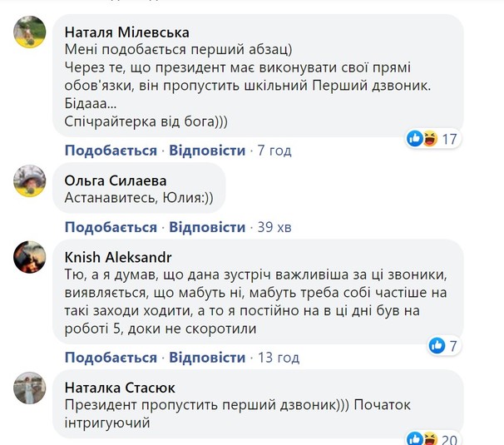
Task: Click the 13 год timestamp
Action: 278,358
